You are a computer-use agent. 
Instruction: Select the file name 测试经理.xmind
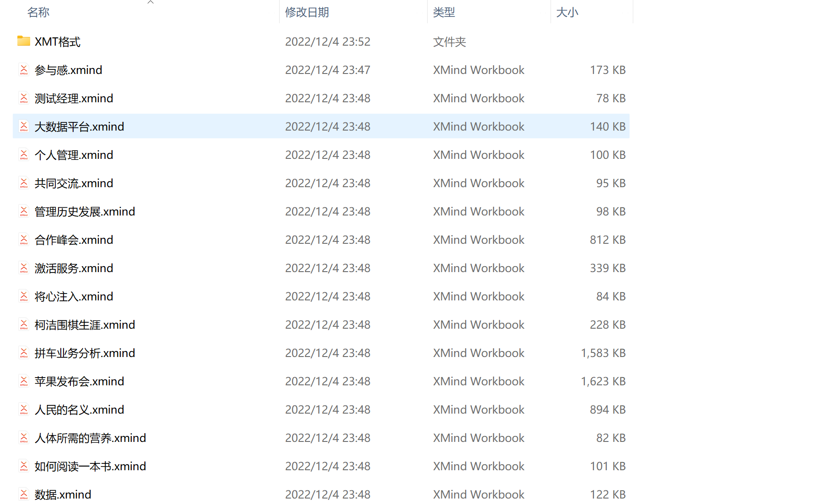(x=74, y=98)
